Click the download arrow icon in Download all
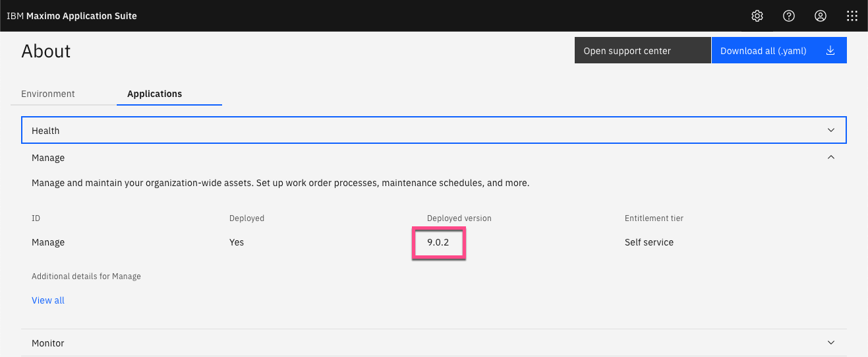The image size is (868, 357). [x=830, y=51]
